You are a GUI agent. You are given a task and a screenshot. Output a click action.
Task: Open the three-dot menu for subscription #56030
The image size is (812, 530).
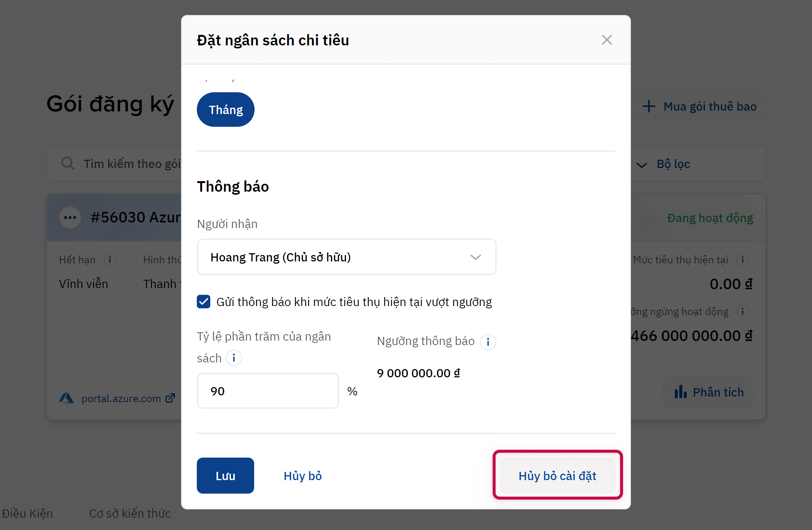click(x=70, y=218)
